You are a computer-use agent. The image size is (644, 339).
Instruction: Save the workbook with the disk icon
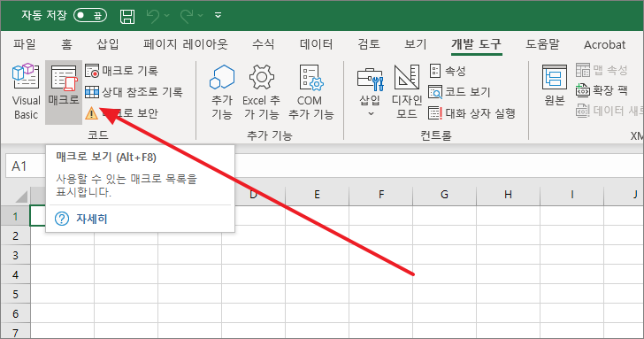[x=127, y=16]
